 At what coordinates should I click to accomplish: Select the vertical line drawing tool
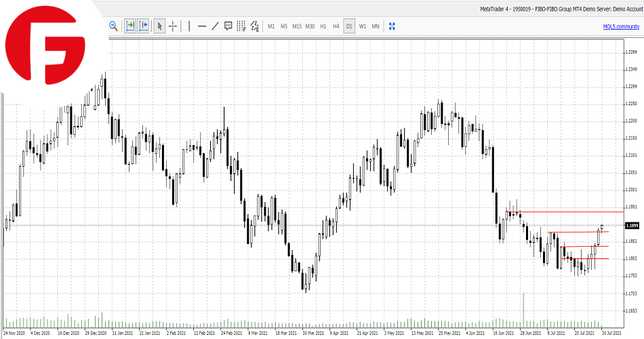(188, 26)
